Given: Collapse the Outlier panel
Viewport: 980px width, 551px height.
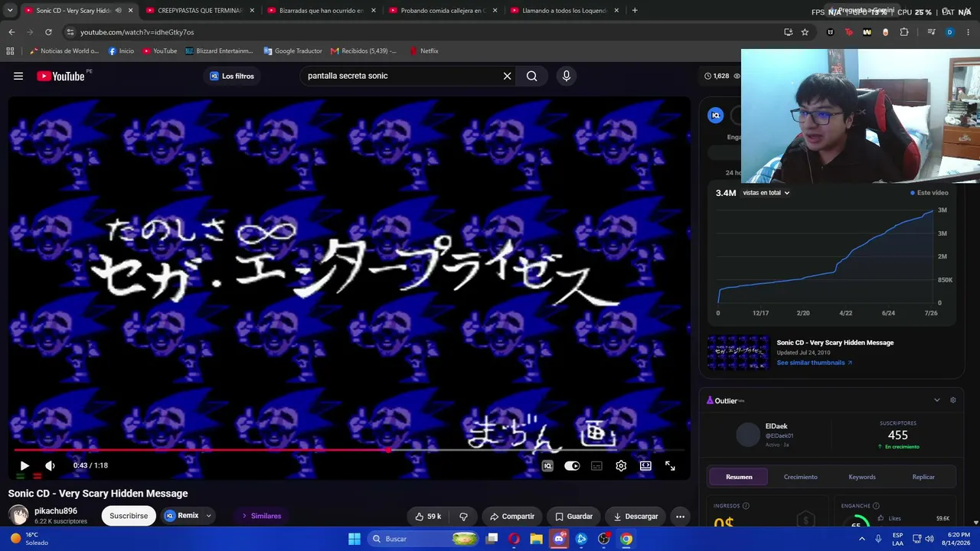Looking at the screenshot, I should tap(936, 400).
